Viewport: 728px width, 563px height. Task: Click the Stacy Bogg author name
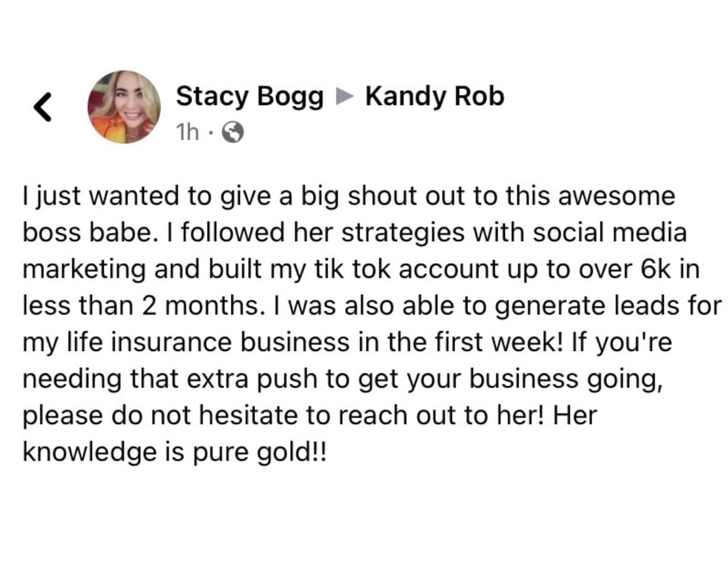249,96
